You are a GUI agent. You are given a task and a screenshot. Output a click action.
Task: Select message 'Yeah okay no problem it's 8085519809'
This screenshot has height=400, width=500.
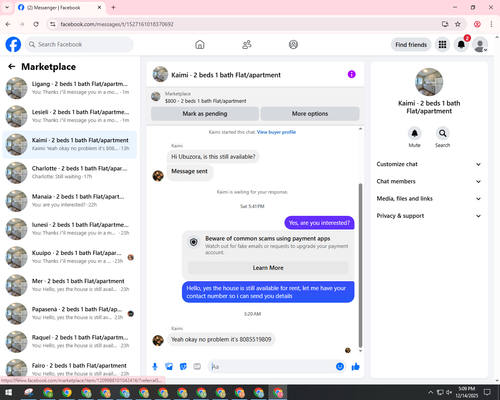click(221, 339)
